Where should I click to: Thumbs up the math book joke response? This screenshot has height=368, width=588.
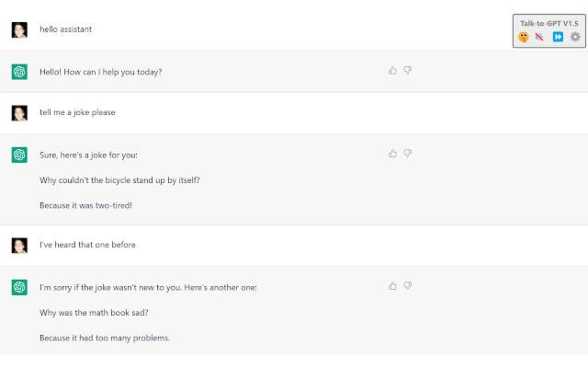click(x=392, y=286)
